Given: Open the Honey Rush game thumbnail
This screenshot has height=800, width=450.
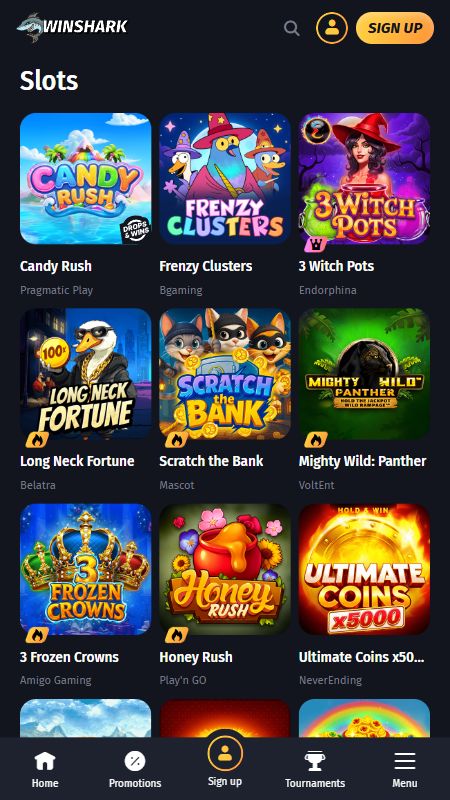Looking at the screenshot, I should coord(225,569).
